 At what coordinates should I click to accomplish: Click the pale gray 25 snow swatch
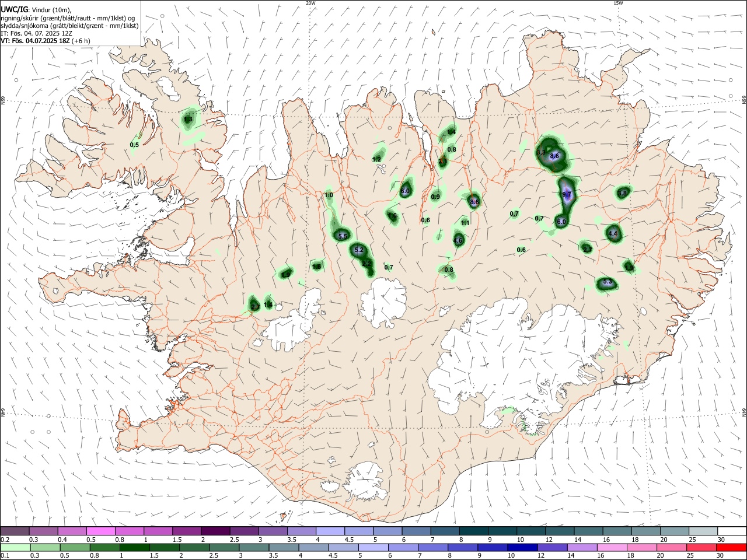click(x=703, y=531)
